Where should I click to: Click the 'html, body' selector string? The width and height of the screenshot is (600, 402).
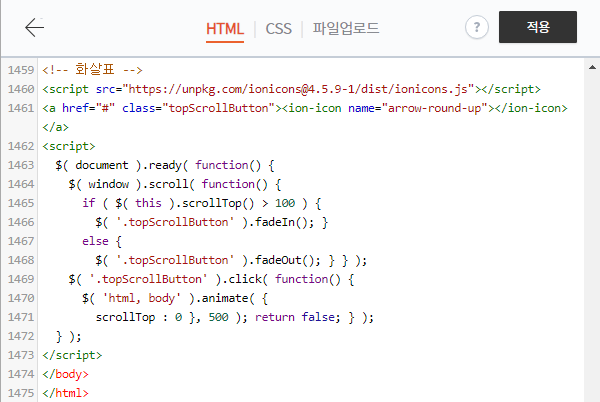click(x=142, y=298)
